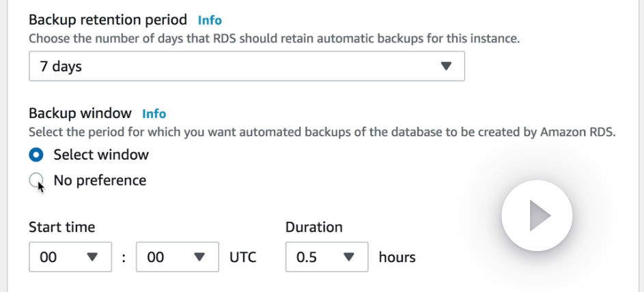Click the Backup window heading
The width and height of the screenshot is (644, 292).
[80, 114]
